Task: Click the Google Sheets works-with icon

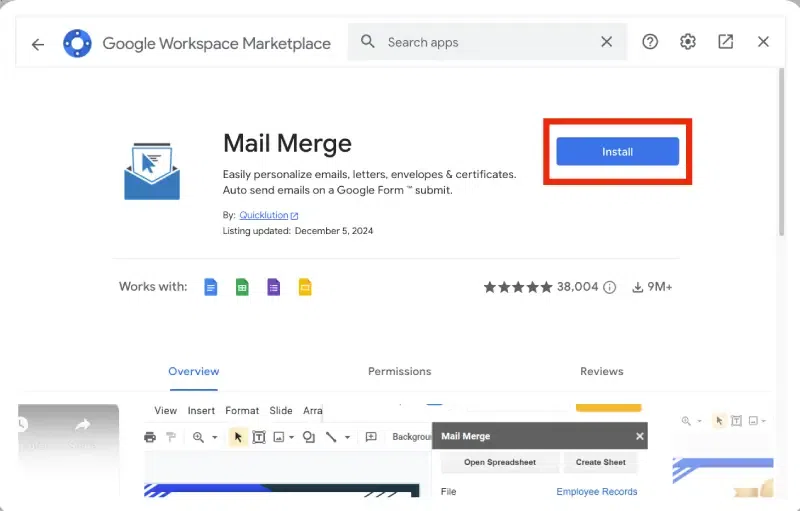Action: click(x=242, y=287)
